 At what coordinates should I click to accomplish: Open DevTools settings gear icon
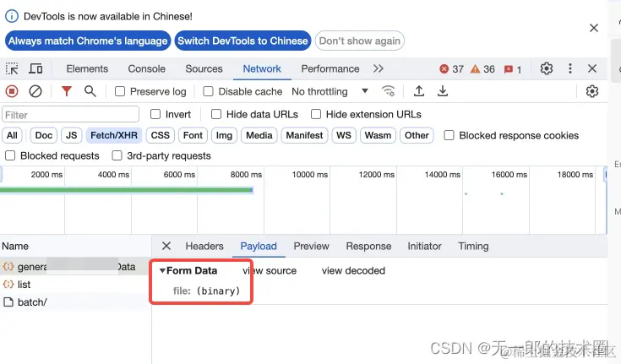[547, 68]
